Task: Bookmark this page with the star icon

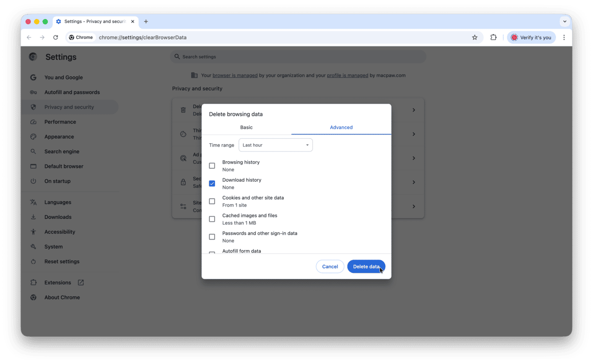Action: point(474,38)
